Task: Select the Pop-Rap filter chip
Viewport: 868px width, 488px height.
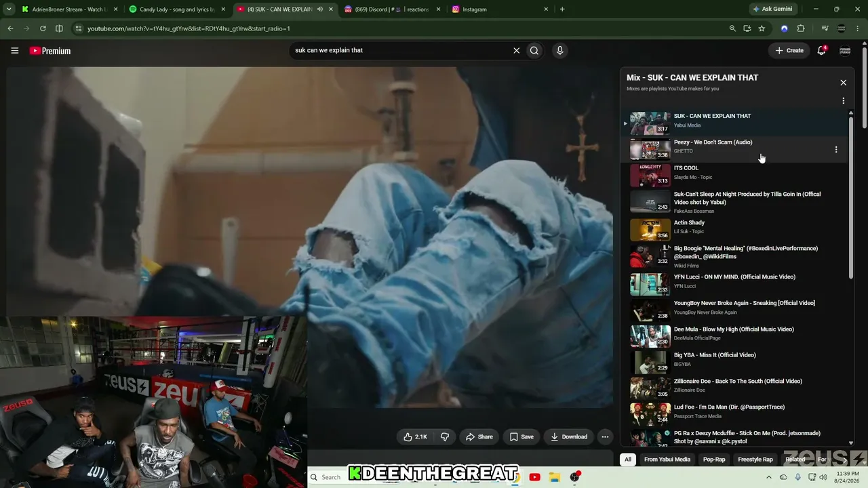Action: [714, 460]
